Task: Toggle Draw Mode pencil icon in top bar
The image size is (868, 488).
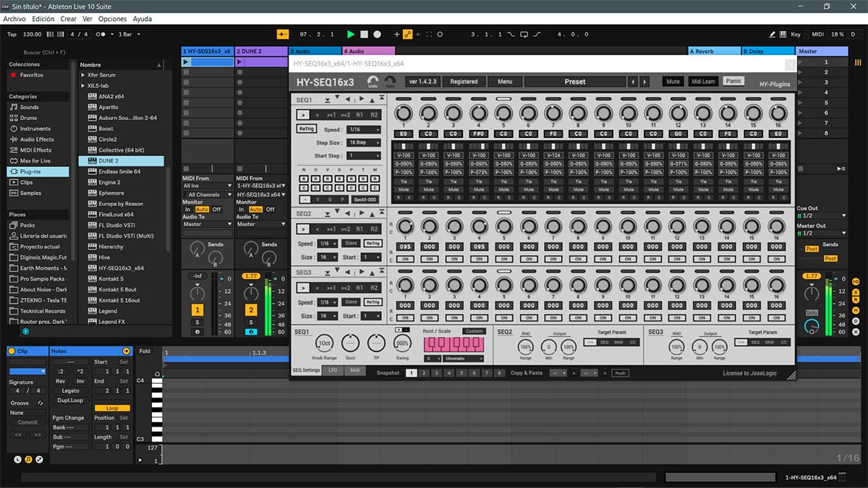Action: (773, 34)
